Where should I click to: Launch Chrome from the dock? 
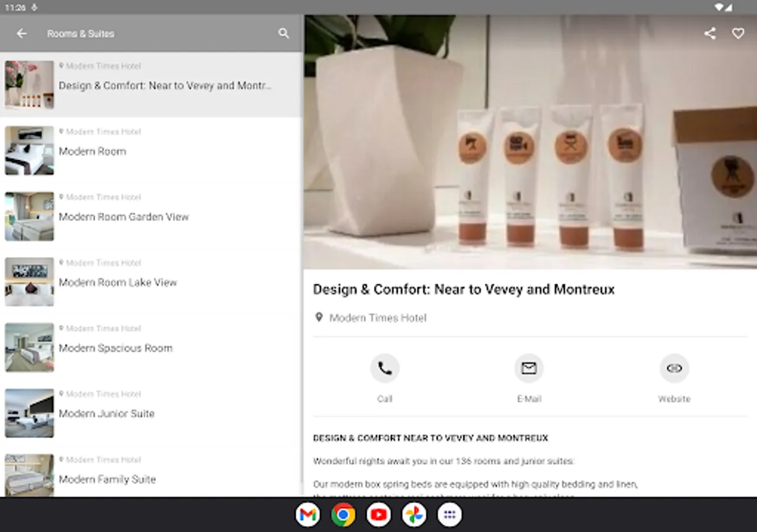tap(343, 515)
